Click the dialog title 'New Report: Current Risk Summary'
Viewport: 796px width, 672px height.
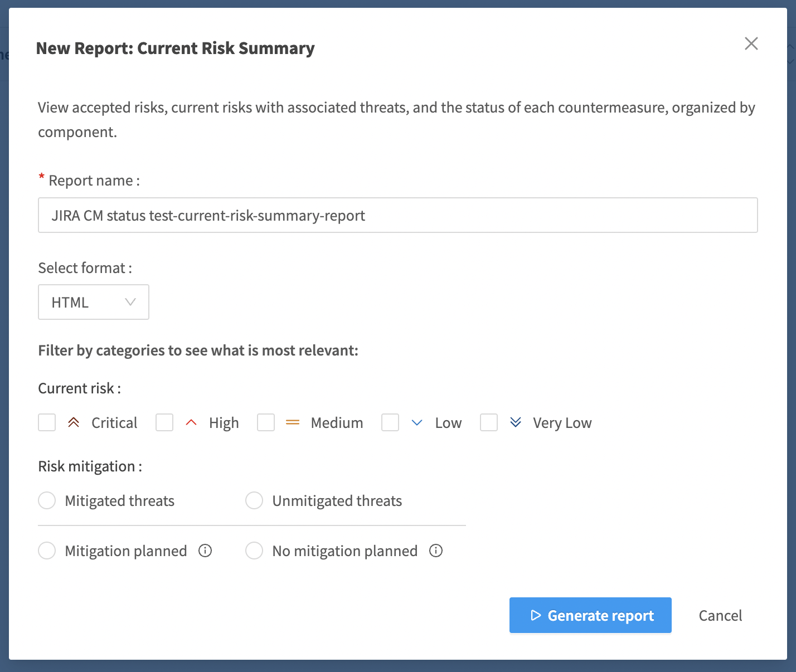coord(176,48)
